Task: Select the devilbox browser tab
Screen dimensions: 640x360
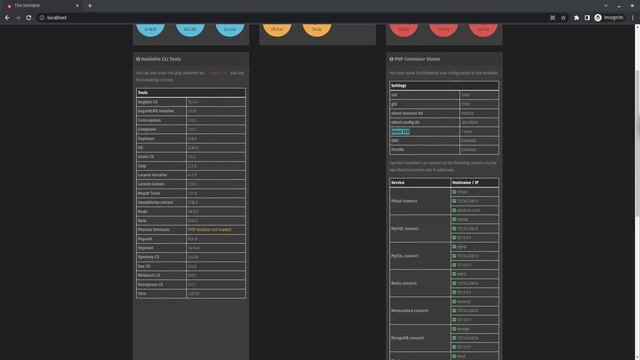Action: point(43,6)
